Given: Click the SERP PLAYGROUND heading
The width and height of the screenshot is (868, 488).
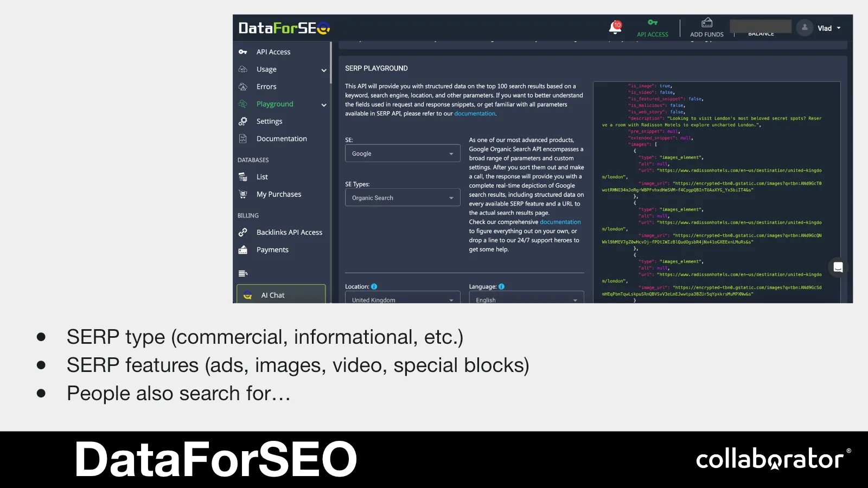Looking at the screenshot, I should click(376, 68).
